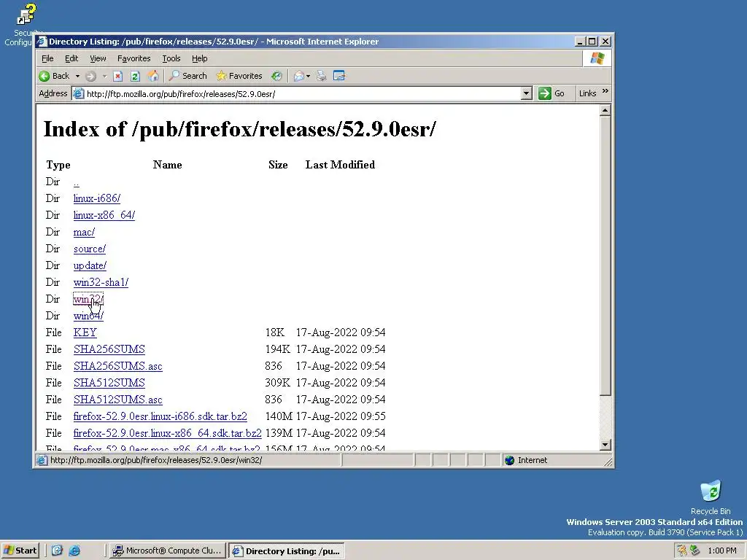This screenshot has width=747, height=560.
Task: Click Show Desktop quick launch icon
Action: 57,551
